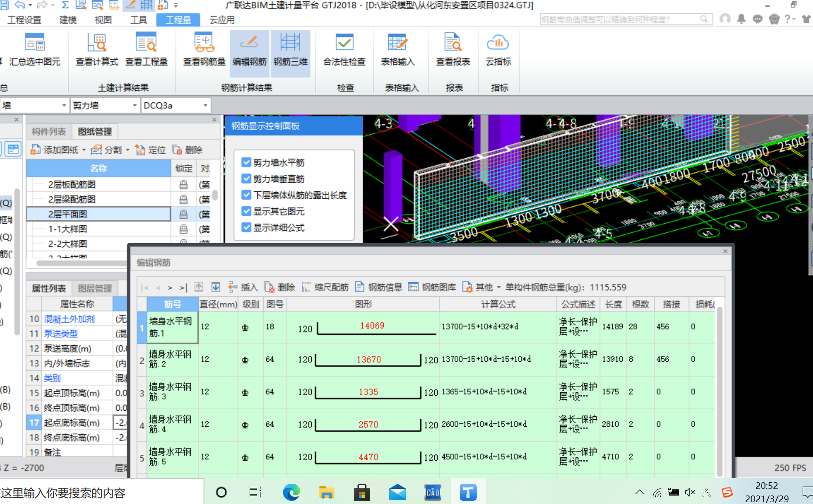This screenshot has height=504, width=813.
Task: Open Mail app from taskbar
Action: pos(398,493)
